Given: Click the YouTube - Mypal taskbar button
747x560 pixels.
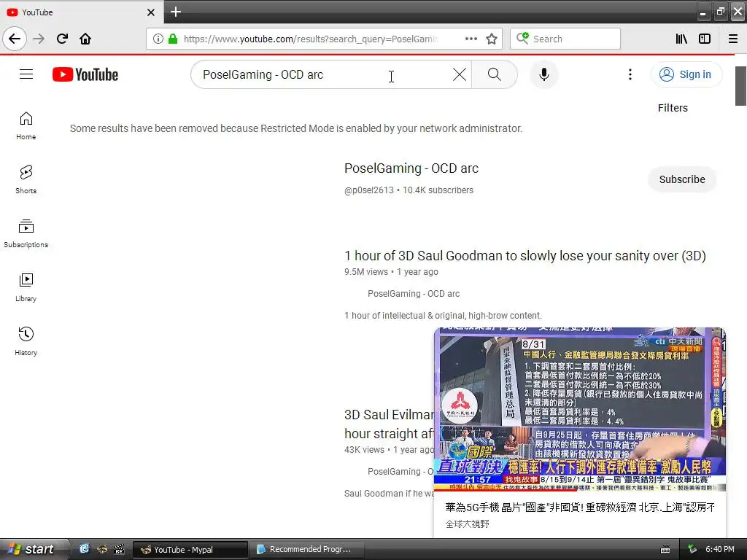Looking at the screenshot, I should [190, 550].
